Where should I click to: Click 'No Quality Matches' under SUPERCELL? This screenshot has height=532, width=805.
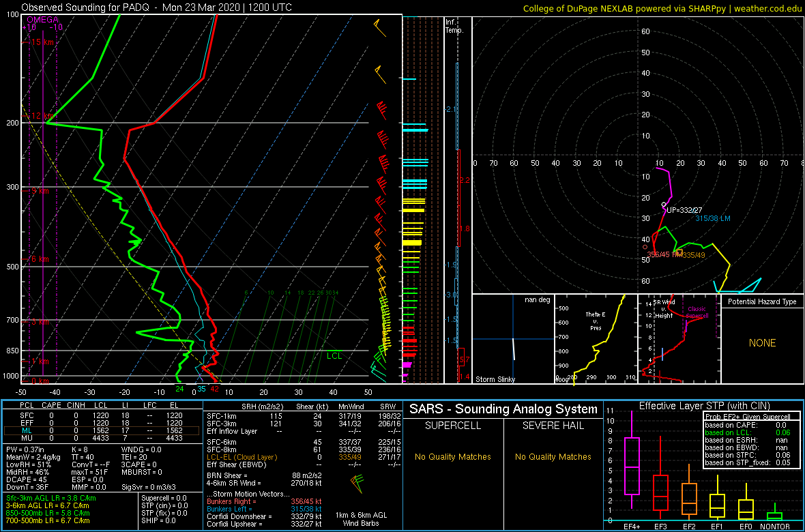point(452,457)
